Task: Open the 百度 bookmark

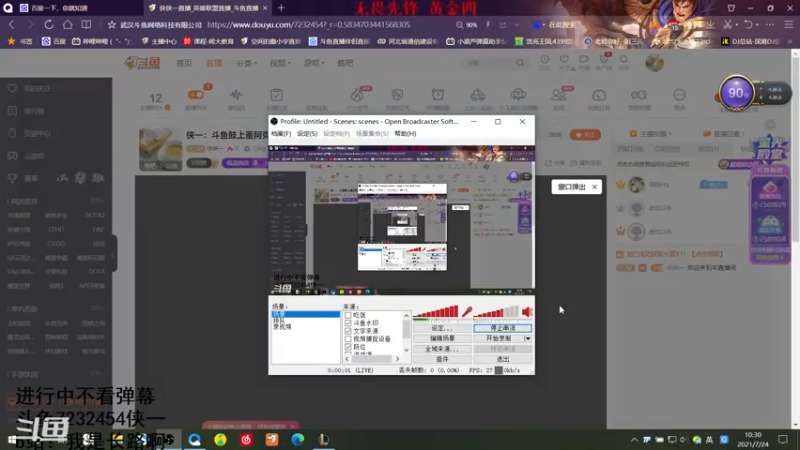Action: click(x=54, y=41)
